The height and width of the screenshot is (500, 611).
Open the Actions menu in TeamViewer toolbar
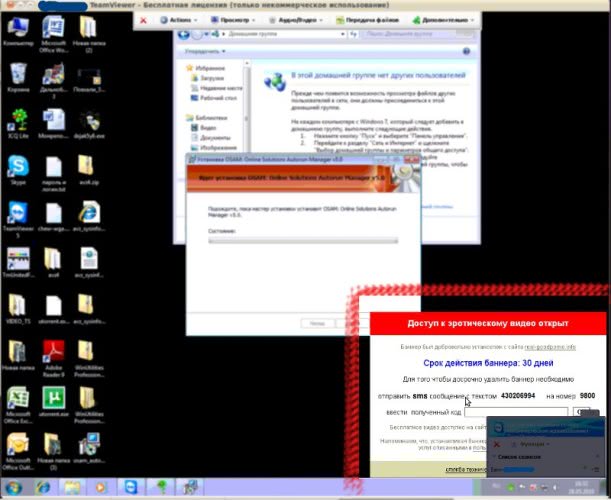point(178,20)
